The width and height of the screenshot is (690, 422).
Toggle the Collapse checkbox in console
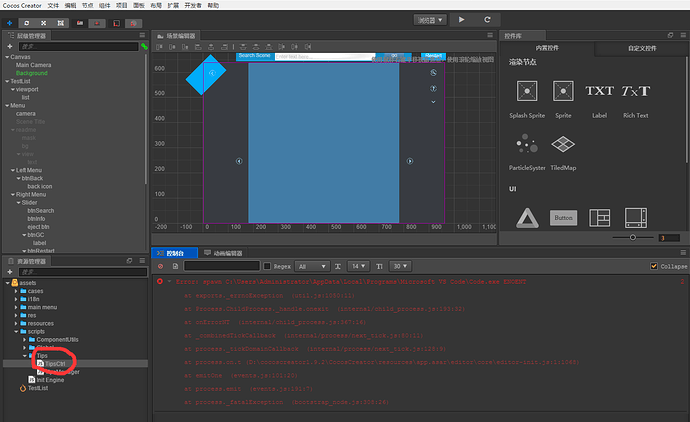coord(654,266)
